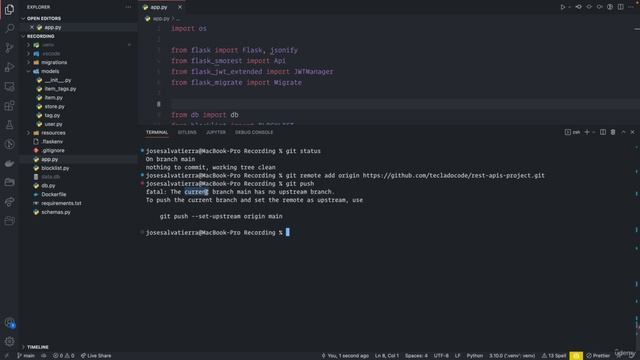Open Explorer More Actions ellipsis
This screenshot has height=360, width=640.
(128, 7)
